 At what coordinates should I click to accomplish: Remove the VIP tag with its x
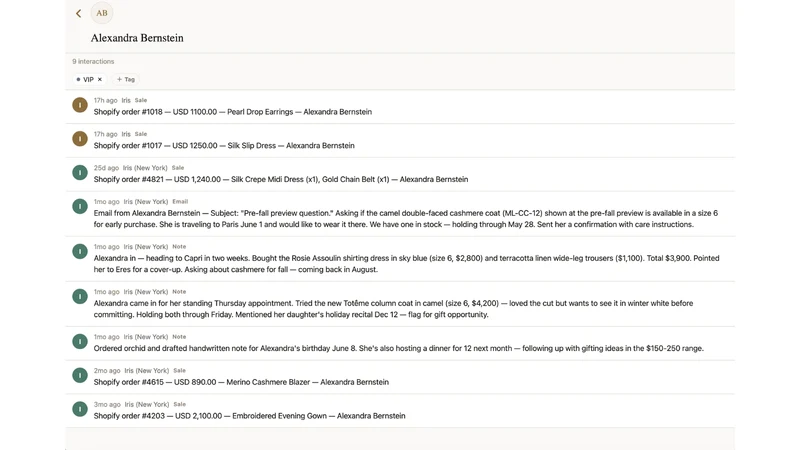pyautogui.click(x=100, y=80)
